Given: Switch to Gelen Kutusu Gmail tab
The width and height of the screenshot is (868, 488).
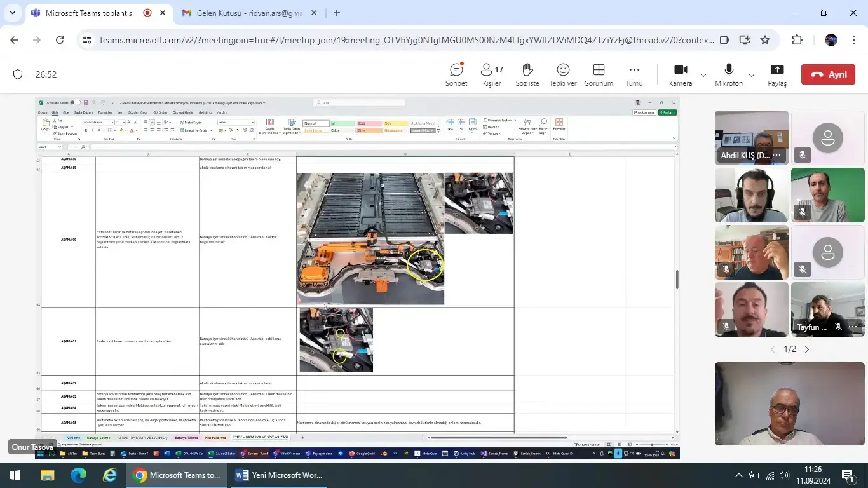Looking at the screenshot, I should click(x=241, y=13).
